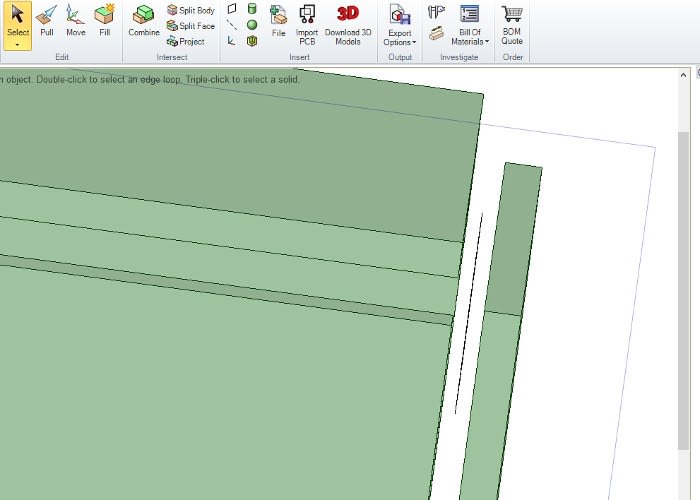Click the scroll-up arrow of the vertical scrollbar
This screenshot has width=700, height=500.
(683, 75)
